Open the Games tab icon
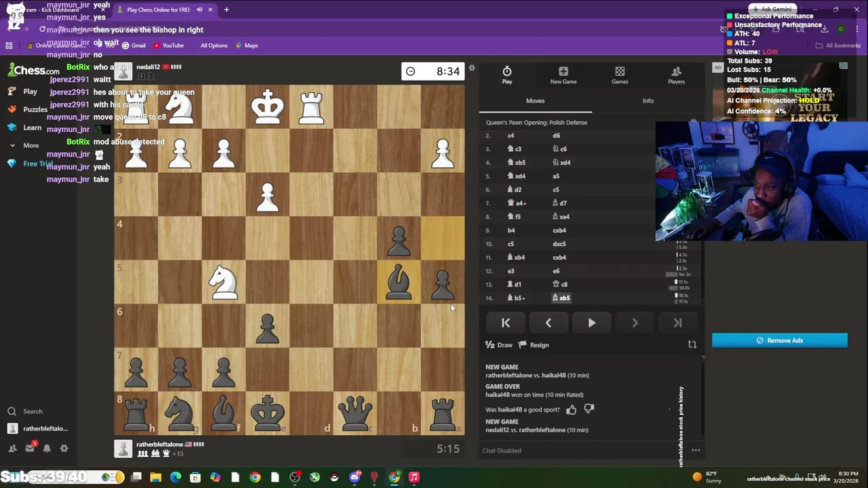 tap(620, 75)
